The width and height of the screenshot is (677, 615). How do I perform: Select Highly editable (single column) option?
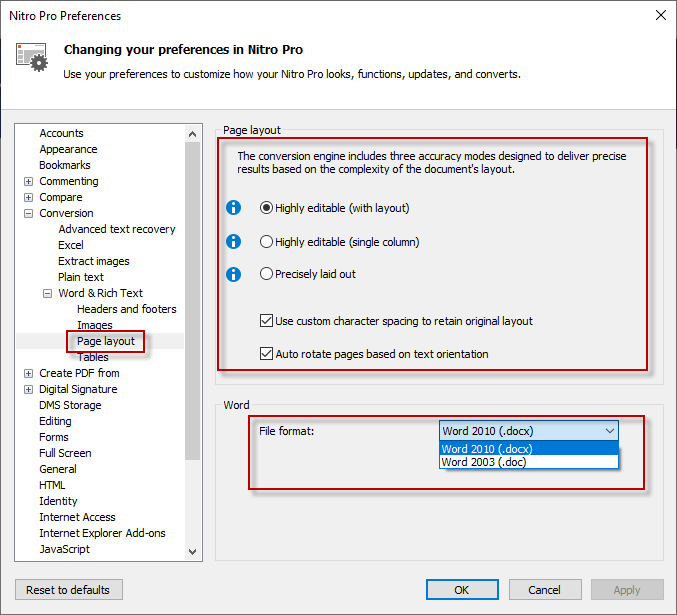(x=266, y=241)
